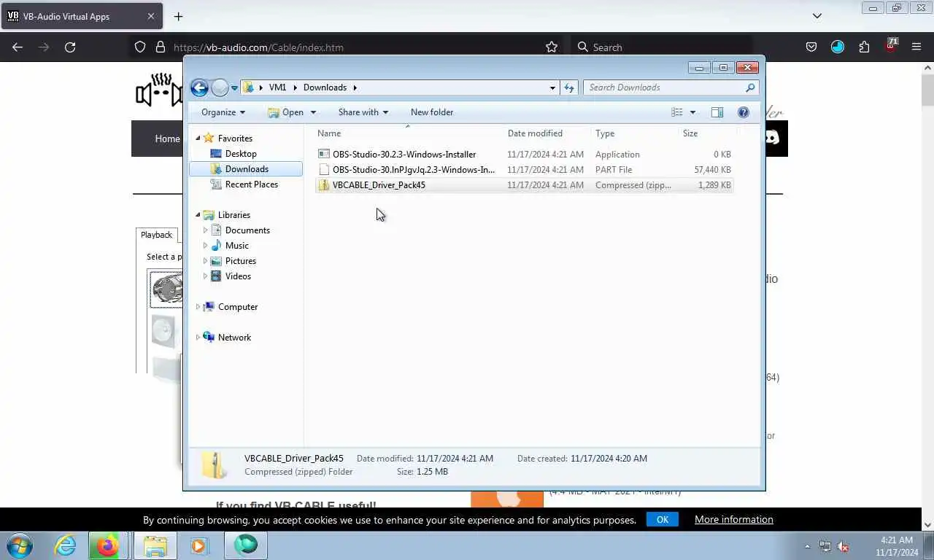Click the Search Downloads field
The width and height of the screenshot is (934, 560).
coord(671,87)
